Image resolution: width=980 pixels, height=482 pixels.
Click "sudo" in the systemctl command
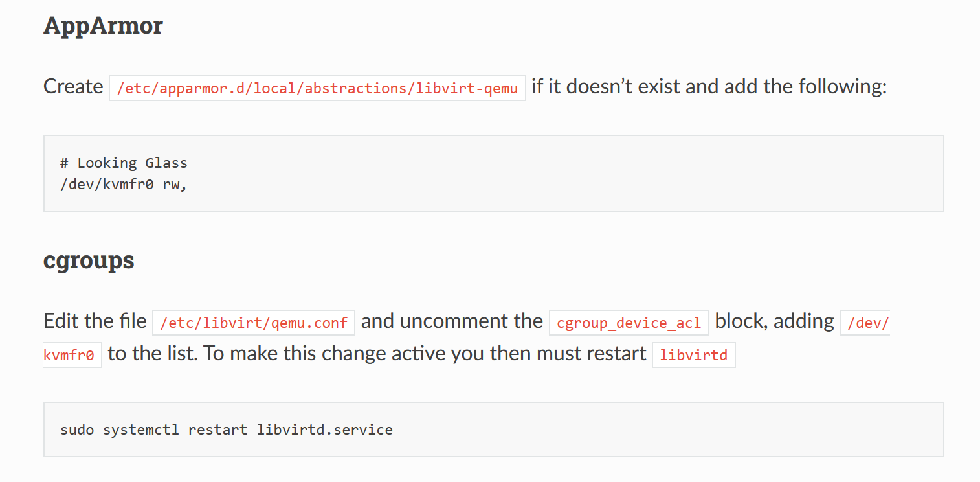[77, 430]
